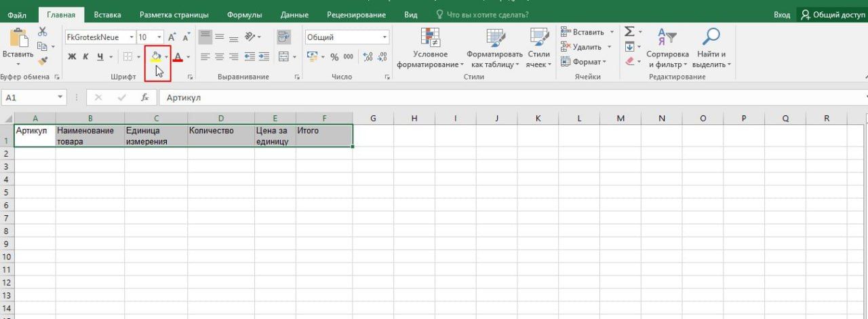Open Найти и выделить menu
This screenshot has width=868, height=319.
[711, 48]
